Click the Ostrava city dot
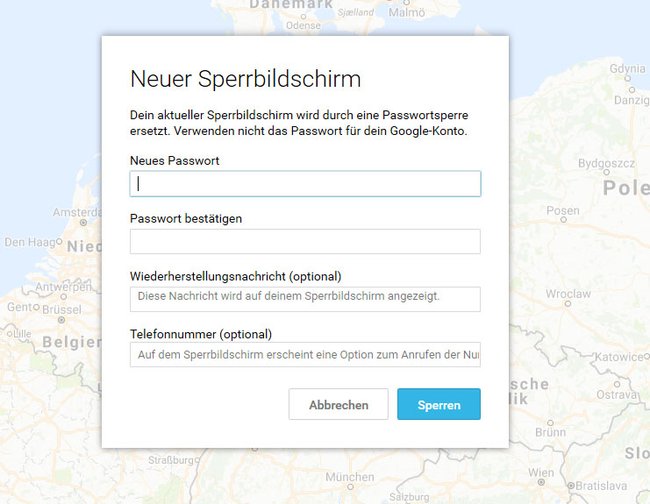This screenshot has width=650, height=504. [617, 384]
